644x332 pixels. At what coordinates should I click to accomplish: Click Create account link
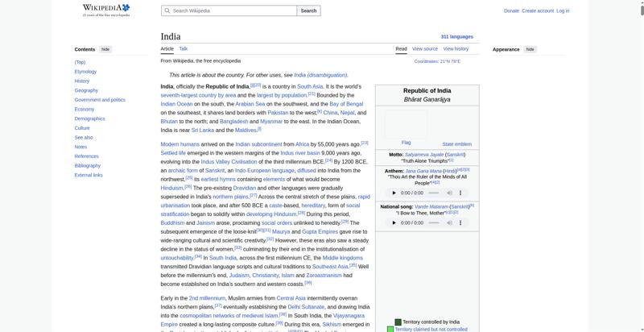(x=538, y=10)
